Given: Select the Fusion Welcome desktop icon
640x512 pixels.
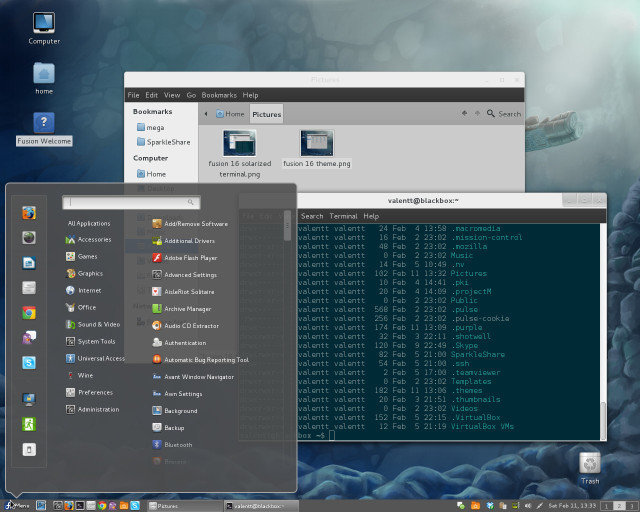Looking at the screenshot, I should (x=44, y=129).
